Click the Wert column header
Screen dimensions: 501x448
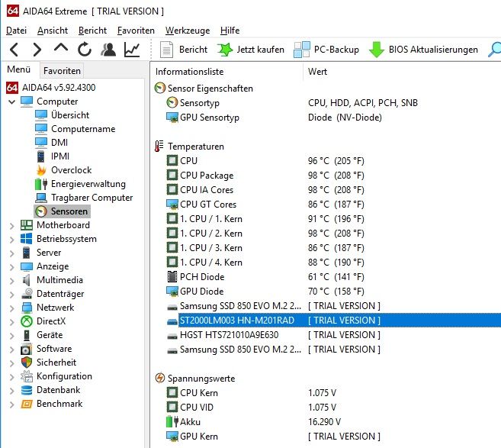318,71
